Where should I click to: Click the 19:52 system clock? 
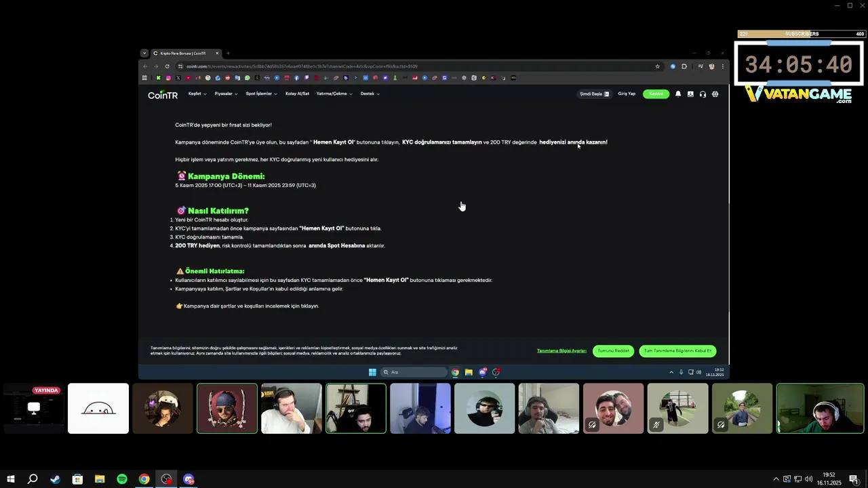point(829,479)
